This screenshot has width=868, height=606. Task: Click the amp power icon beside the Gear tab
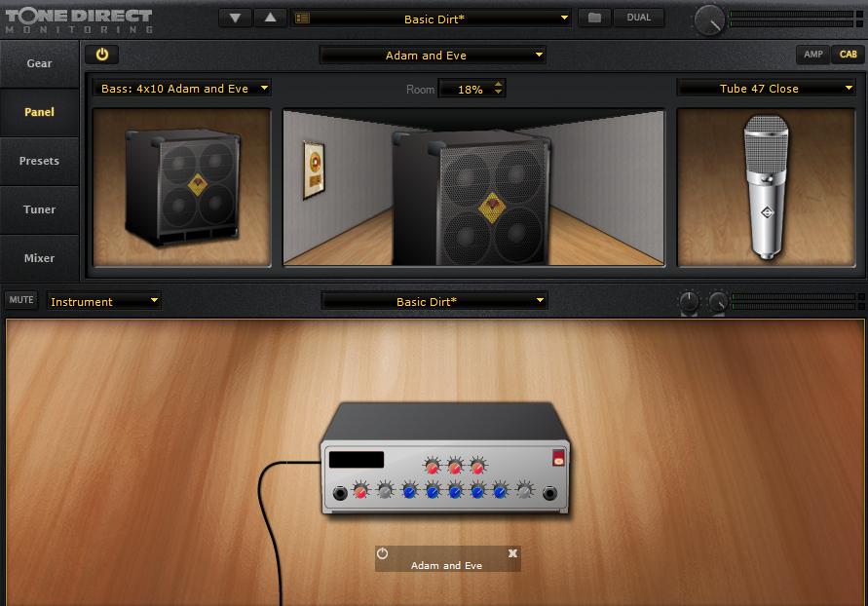102,55
